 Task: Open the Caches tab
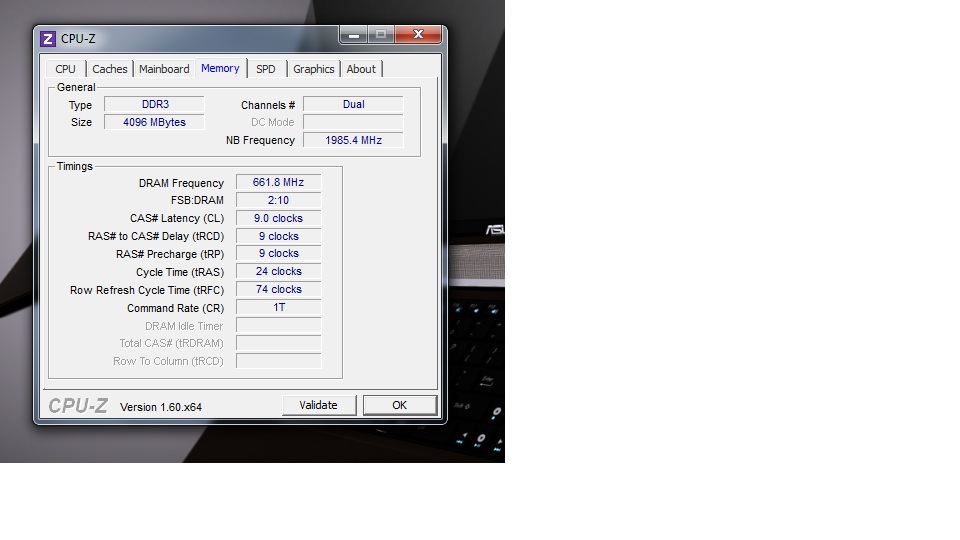point(110,69)
